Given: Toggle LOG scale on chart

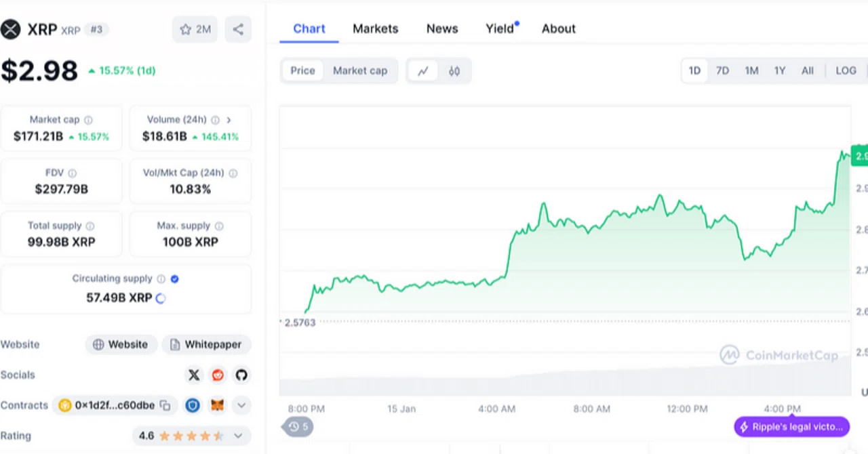Looking at the screenshot, I should 846,70.
